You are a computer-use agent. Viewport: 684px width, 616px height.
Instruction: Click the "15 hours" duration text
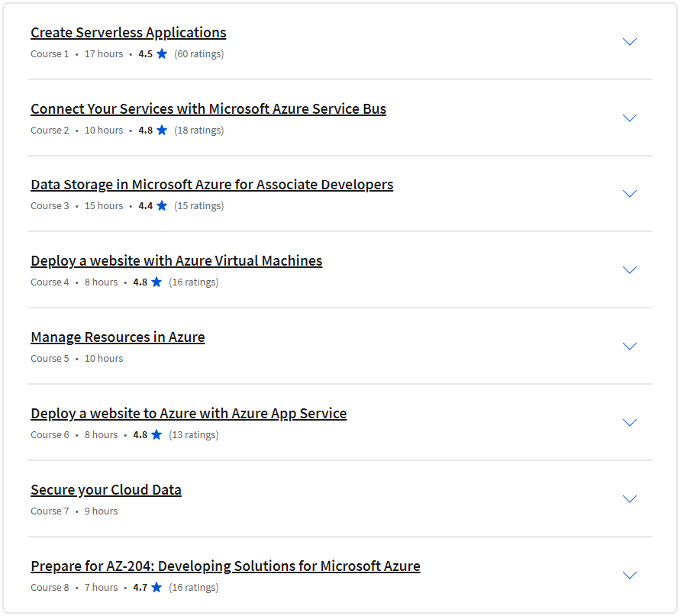tap(104, 205)
